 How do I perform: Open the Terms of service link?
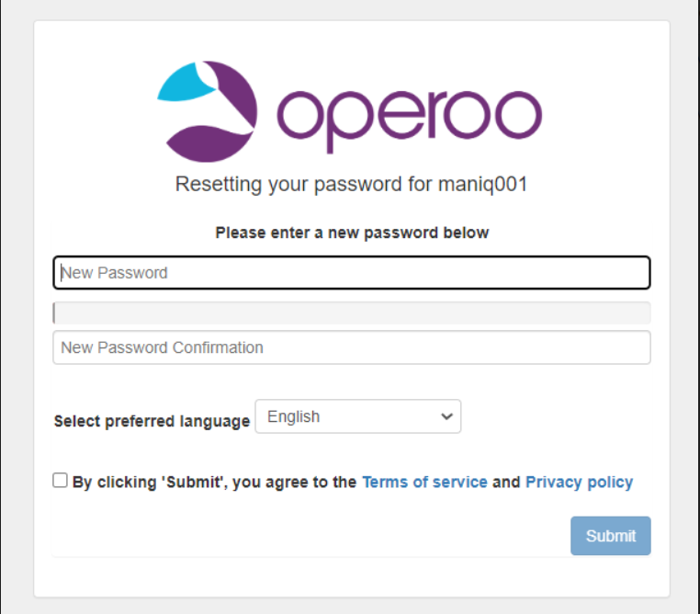coord(424,482)
